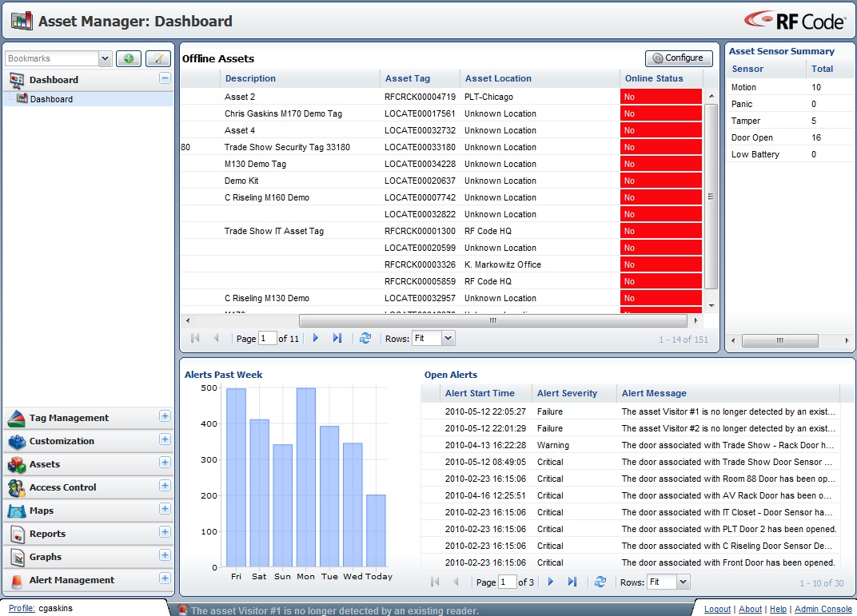This screenshot has width=857, height=616.
Task: Collapse the Dashboard section minus button
Action: pos(165,78)
